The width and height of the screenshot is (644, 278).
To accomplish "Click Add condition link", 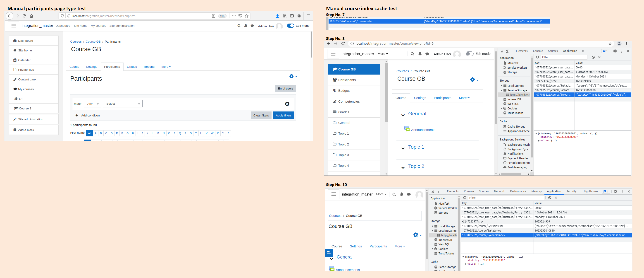I will click(88, 115).
